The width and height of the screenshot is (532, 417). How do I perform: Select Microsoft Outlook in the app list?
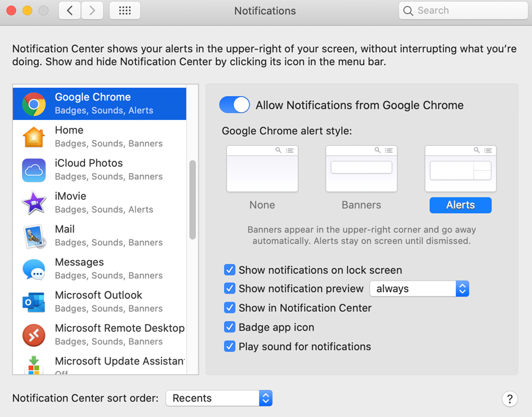pyautogui.click(x=99, y=302)
